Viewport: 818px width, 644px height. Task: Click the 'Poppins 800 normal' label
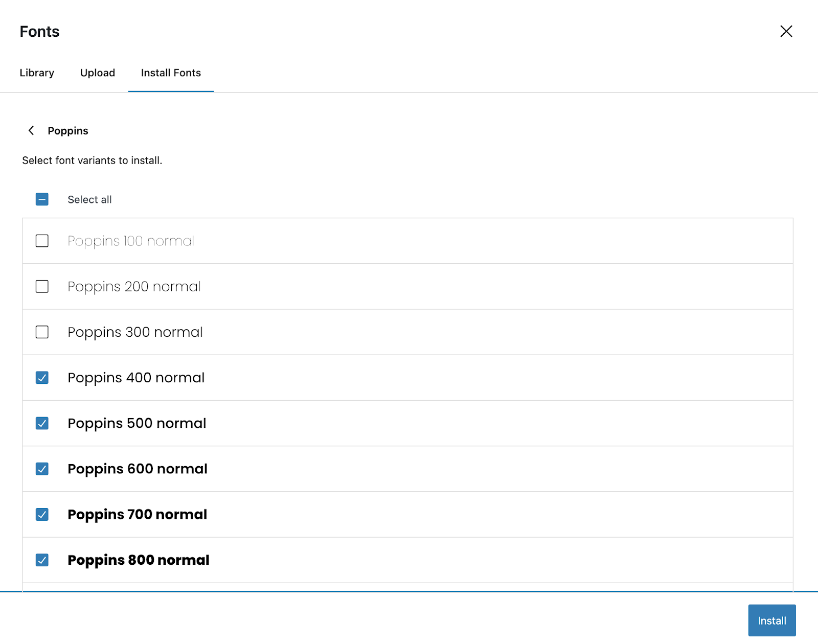click(x=139, y=560)
